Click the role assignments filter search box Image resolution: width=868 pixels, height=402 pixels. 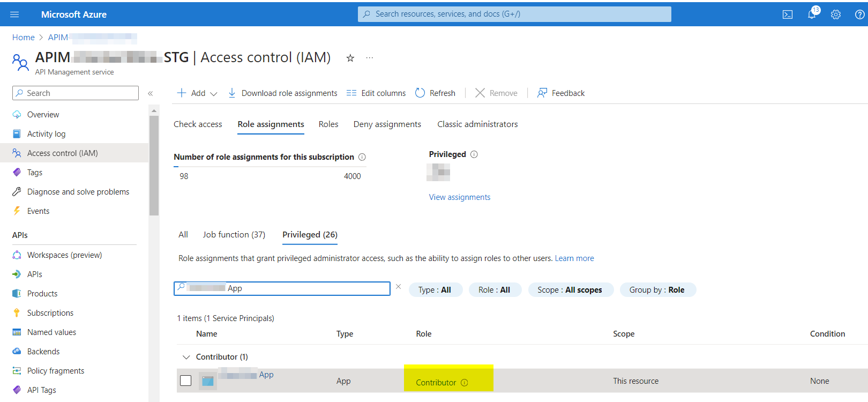pyautogui.click(x=282, y=288)
